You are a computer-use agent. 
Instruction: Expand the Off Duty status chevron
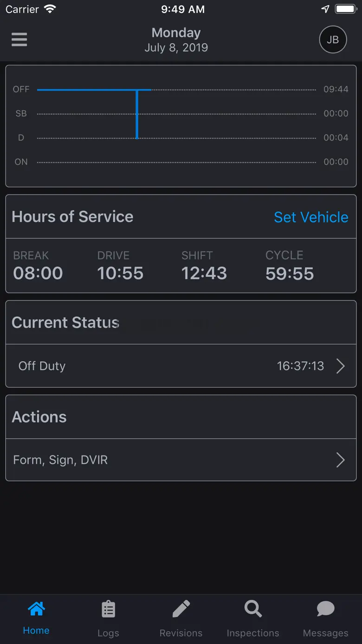(341, 366)
